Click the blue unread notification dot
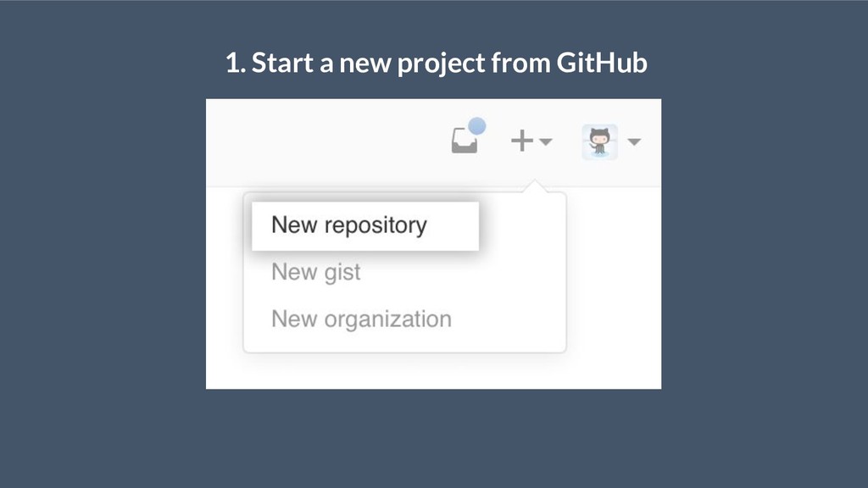The width and height of the screenshot is (868, 488). point(476,126)
